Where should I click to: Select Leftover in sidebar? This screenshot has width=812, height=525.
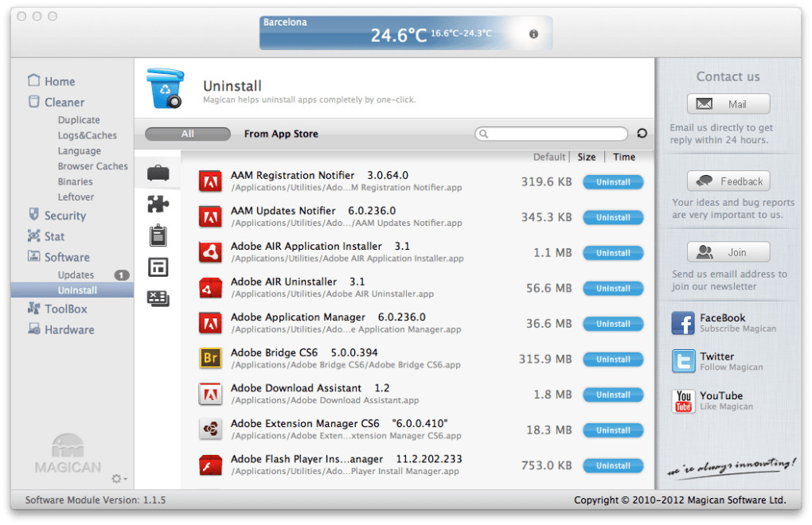tap(76, 197)
